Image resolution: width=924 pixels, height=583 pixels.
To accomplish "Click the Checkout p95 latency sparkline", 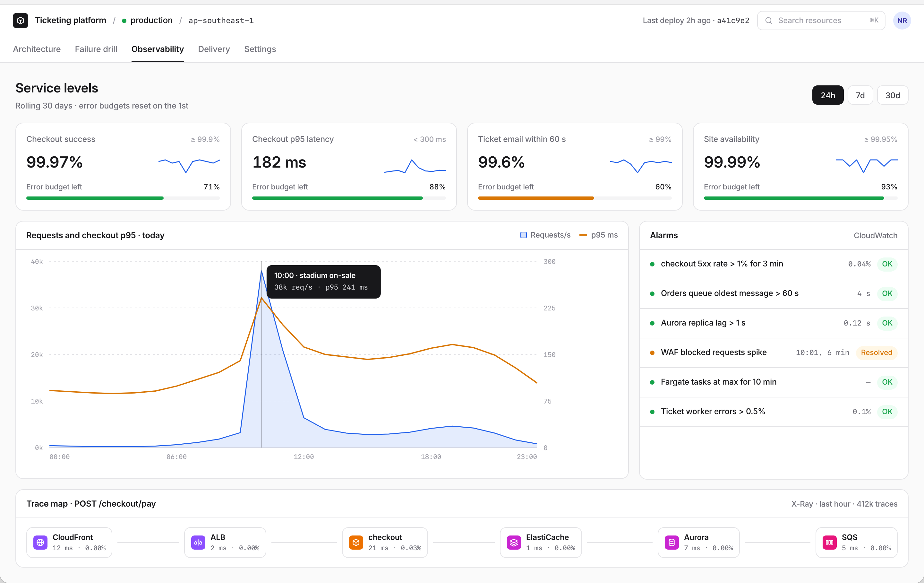I will (x=415, y=166).
